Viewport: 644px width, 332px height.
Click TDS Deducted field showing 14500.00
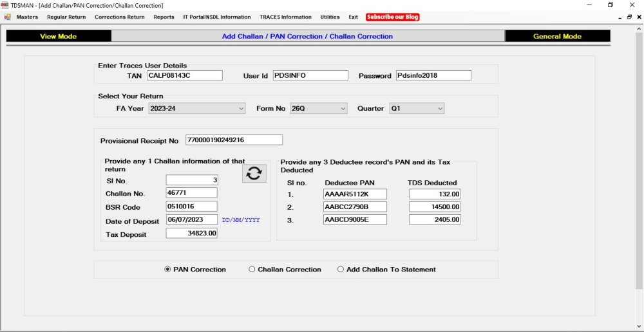pyautogui.click(x=435, y=207)
